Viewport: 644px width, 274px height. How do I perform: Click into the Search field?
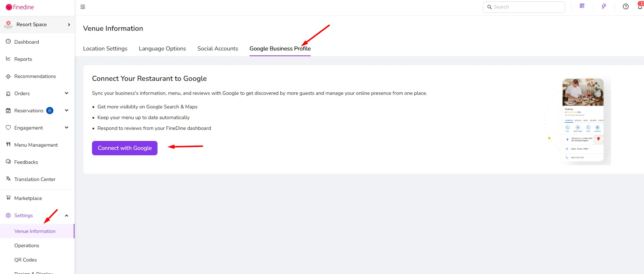coord(524,7)
